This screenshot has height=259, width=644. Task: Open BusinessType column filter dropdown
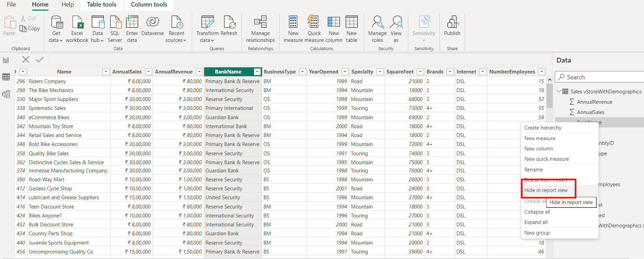(303, 72)
